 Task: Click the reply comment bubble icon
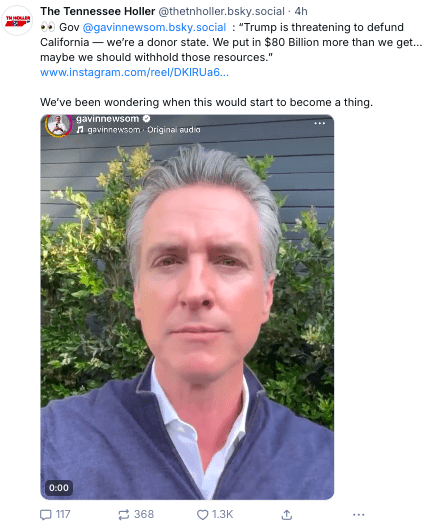tap(46, 514)
